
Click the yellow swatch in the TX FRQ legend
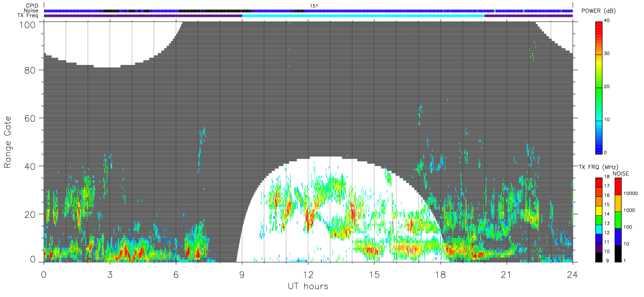(x=599, y=211)
